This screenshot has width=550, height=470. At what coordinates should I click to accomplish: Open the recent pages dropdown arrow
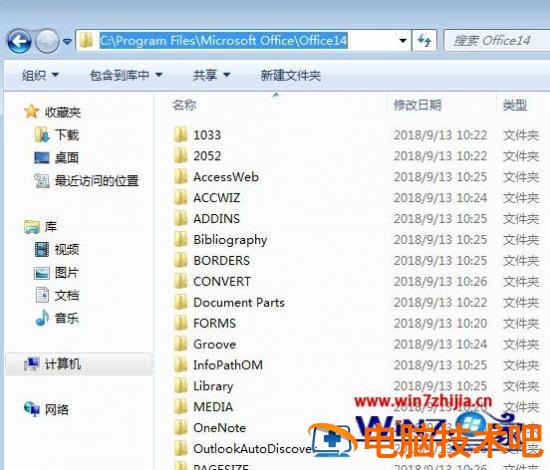pyautogui.click(x=67, y=42)
